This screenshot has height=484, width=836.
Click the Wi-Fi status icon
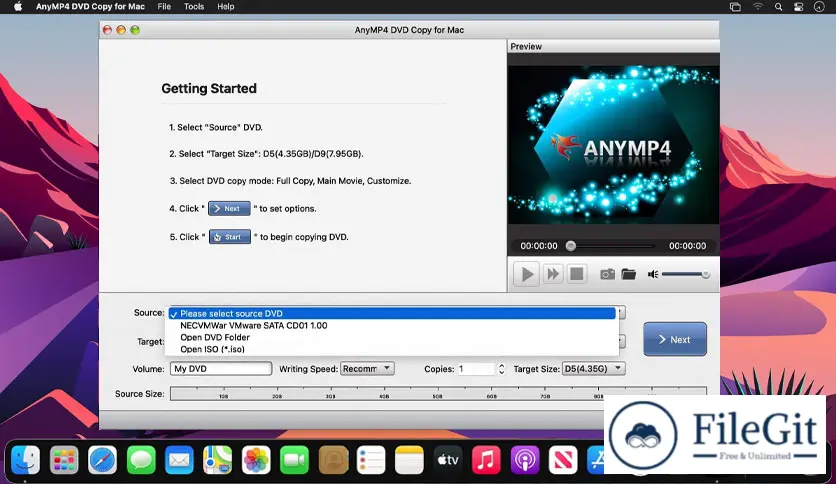[758, 7]
